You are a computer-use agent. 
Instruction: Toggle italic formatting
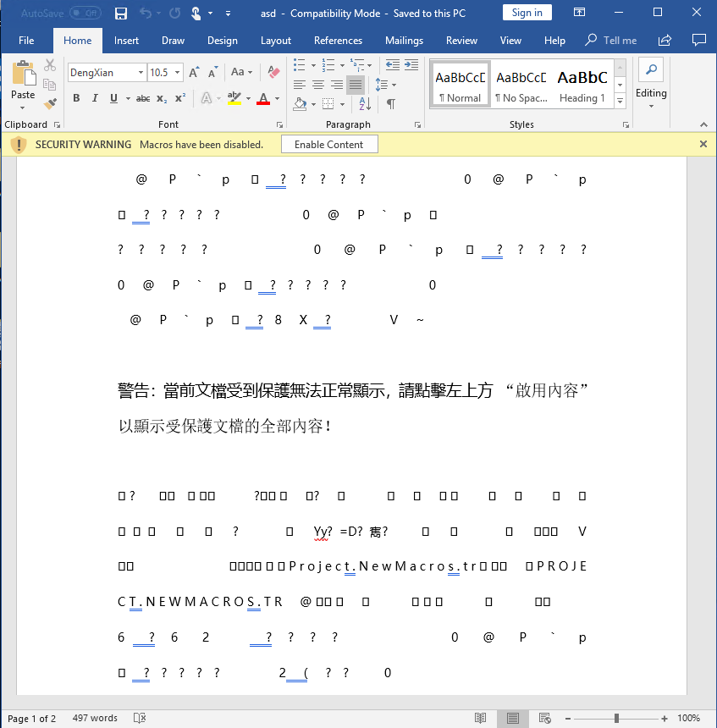click(94, 98)
